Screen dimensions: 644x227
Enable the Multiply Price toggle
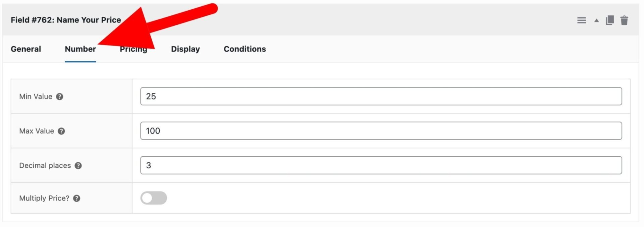[x=154, y=198]
